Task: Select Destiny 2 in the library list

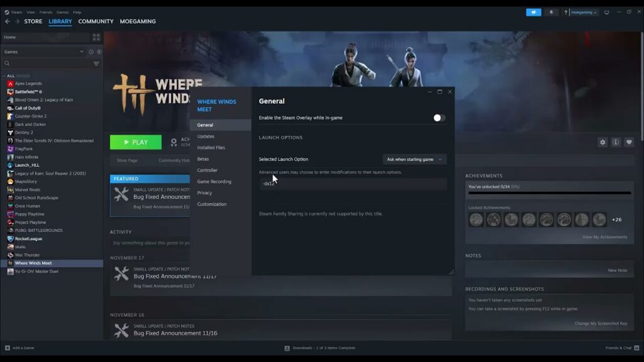Action: 24,133
